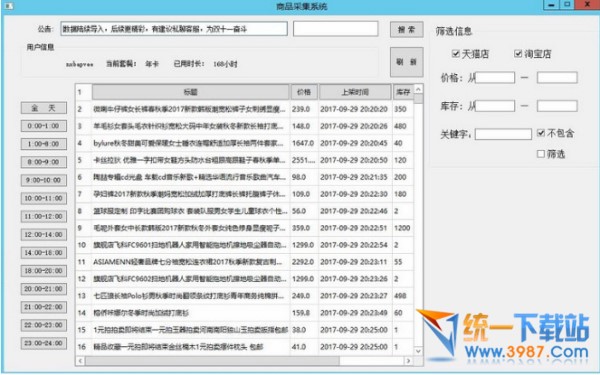Enable the 筛选 filter checkbox
This screenshot has width=600, height=375.
click(x=541, y=154)
